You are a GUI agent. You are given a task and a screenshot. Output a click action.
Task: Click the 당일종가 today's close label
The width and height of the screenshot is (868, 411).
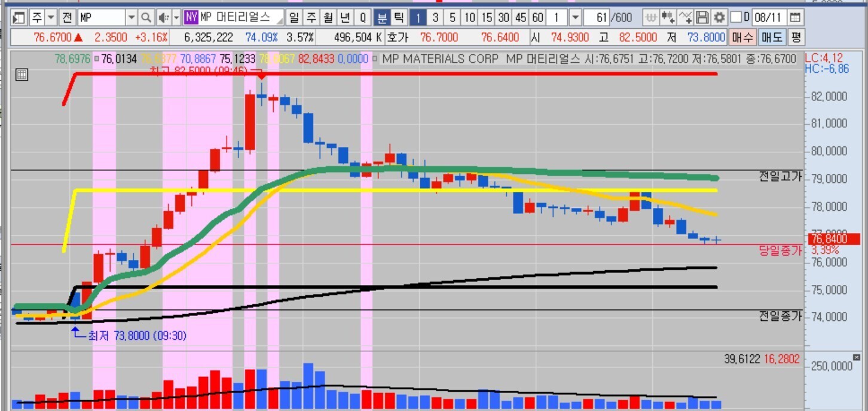click(780, 251)
